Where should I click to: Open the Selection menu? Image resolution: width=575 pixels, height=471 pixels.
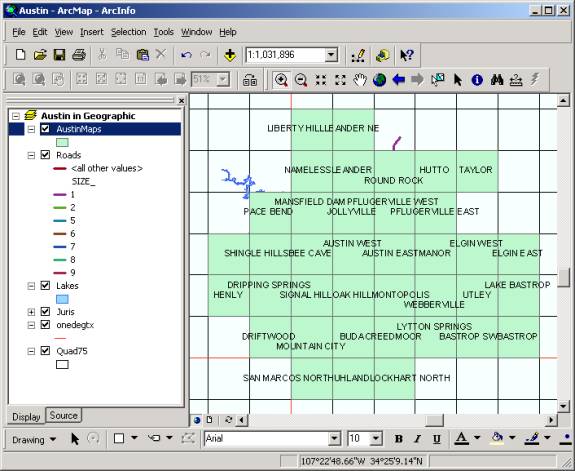tap(128, 32)
